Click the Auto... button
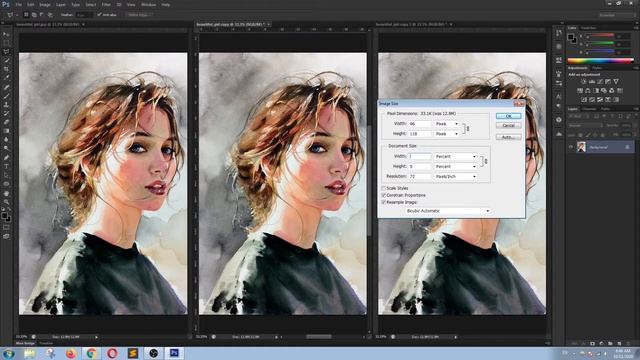The height and width of the screenshot is (360, 640). pos(509,137)
